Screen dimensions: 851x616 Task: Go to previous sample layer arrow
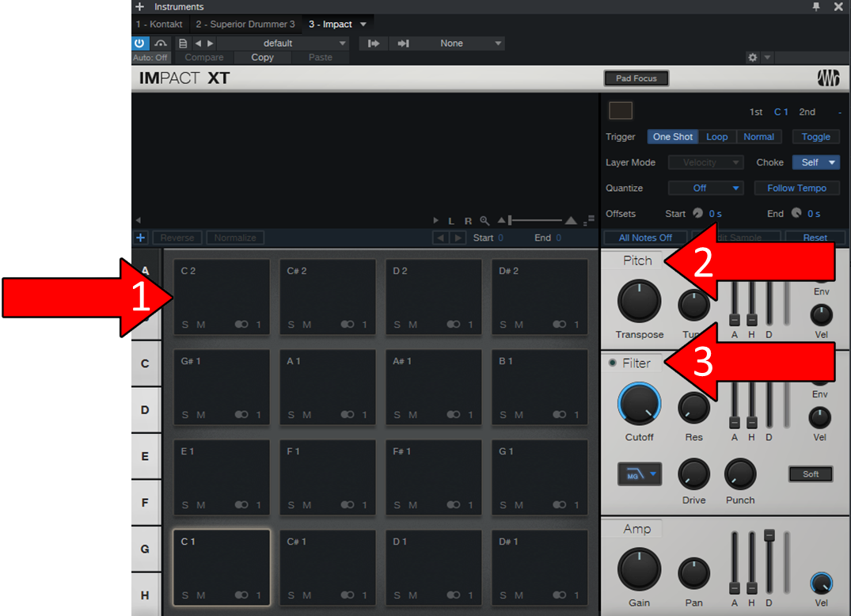(x=440, y=238)
